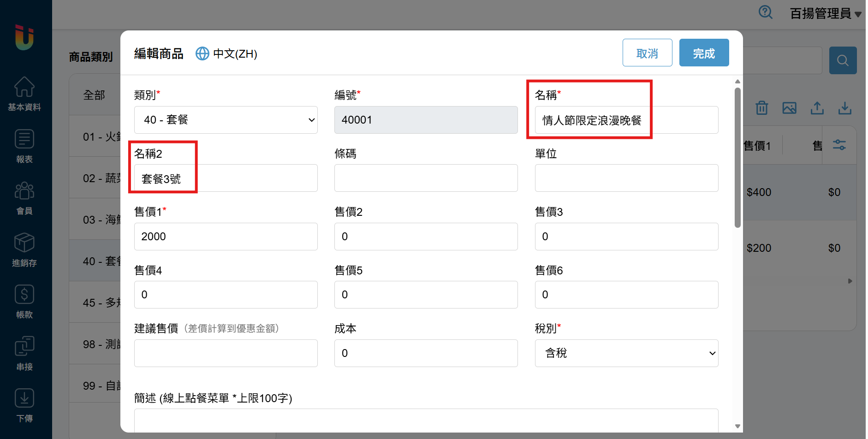The height and width of the screenshot is (439, 868).
Task: Click the 條碼 barcode input field
Action: (x=425, y=178)
